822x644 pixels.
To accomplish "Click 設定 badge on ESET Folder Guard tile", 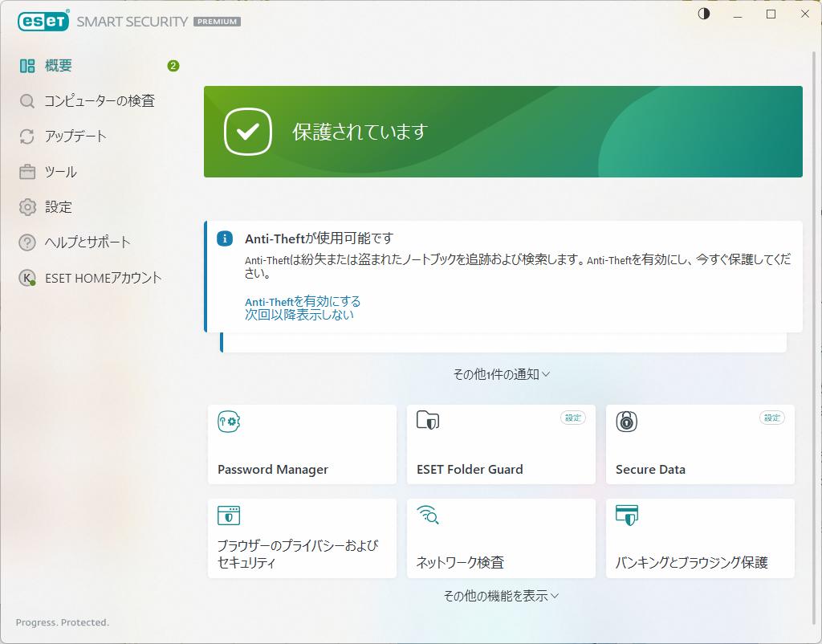I will pyautogui.click(x=573, y=418).
